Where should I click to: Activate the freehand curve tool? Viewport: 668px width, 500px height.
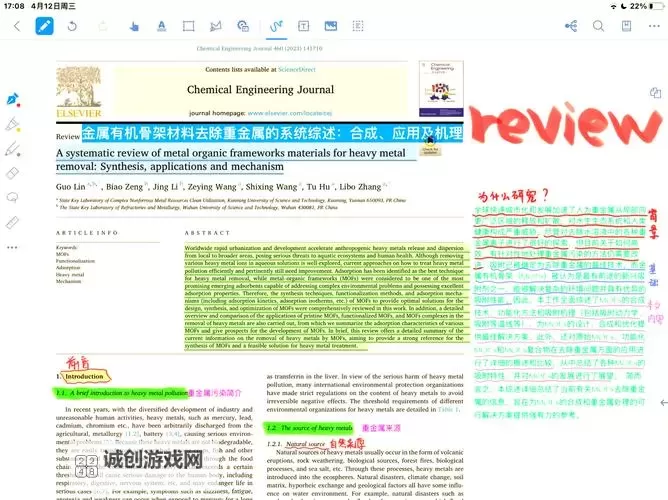[x=276, y=26]
